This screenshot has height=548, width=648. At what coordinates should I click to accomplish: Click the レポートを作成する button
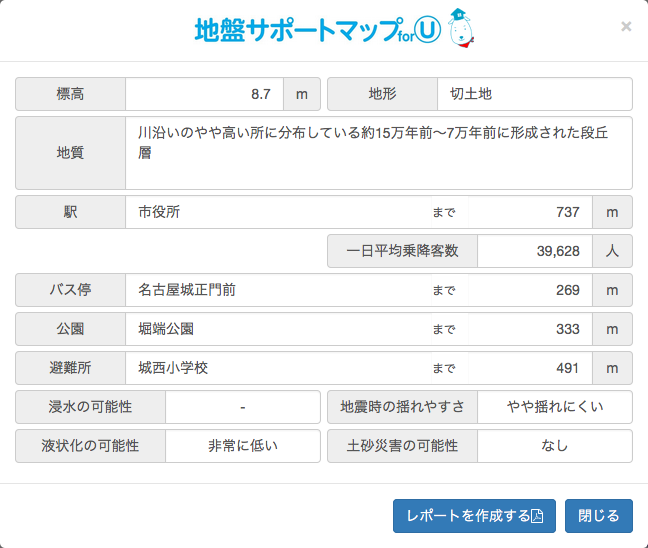(x=474, y=516)
